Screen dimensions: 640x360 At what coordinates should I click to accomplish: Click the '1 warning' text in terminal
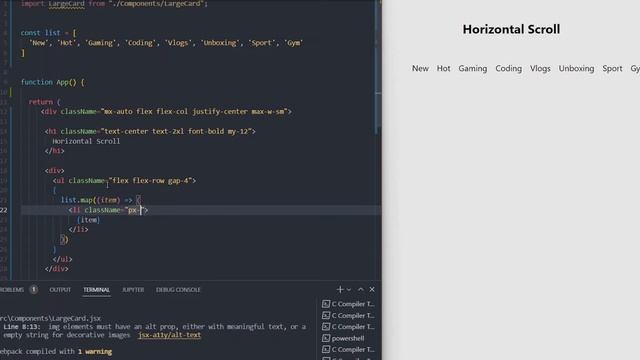coord(95,351)
